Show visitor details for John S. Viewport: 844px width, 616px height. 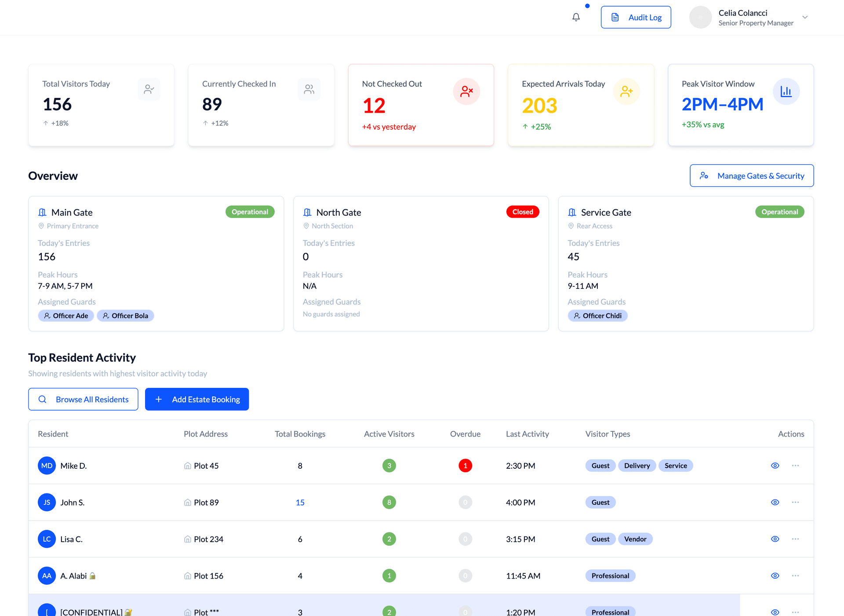tap(775, 502)
